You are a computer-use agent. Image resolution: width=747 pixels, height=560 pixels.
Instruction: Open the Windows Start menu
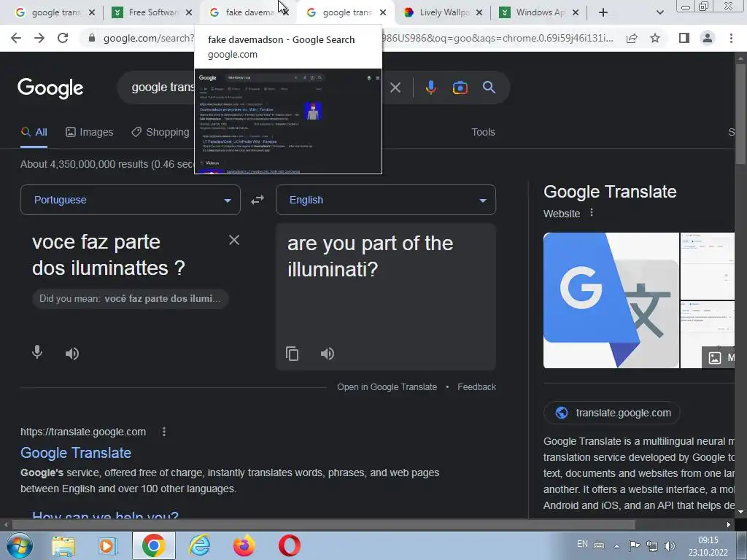tap(19, 546)
